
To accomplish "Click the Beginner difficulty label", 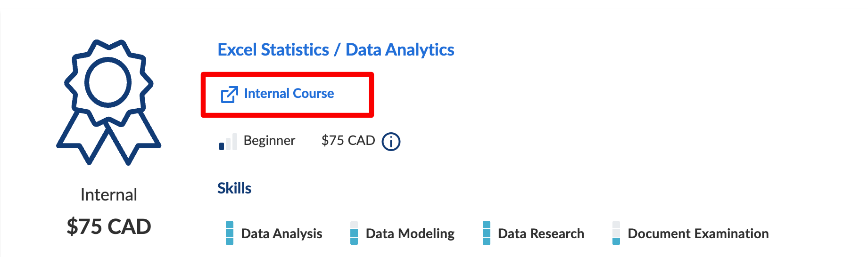I will point(269,140).
